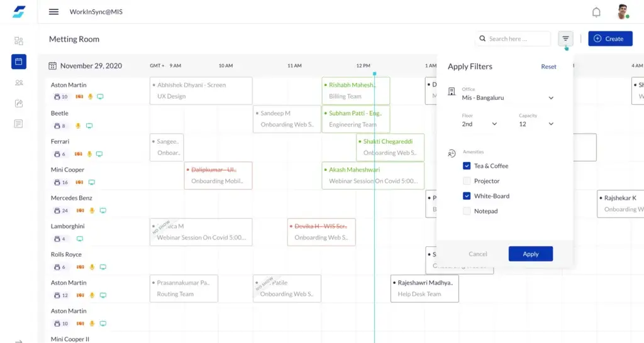Screen dimensions: 644x343
Task: Click the Reset filters link
Action: tap(548, 67)
